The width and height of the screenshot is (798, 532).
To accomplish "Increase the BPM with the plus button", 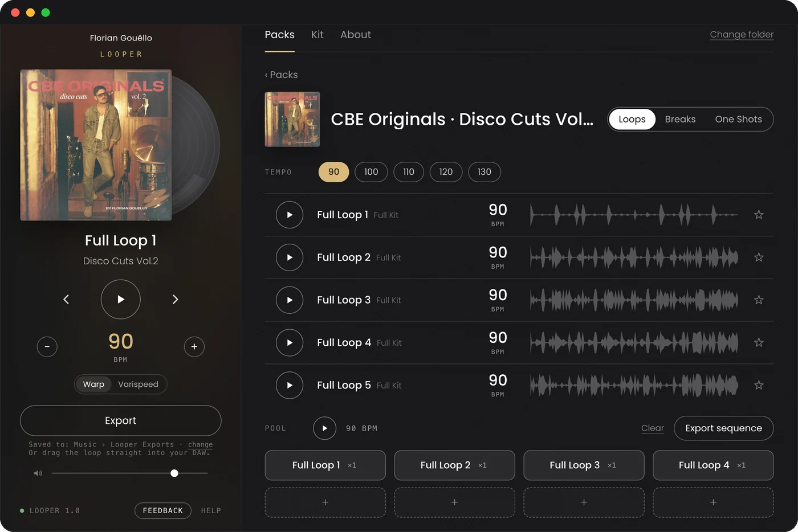I will [194, 346].
